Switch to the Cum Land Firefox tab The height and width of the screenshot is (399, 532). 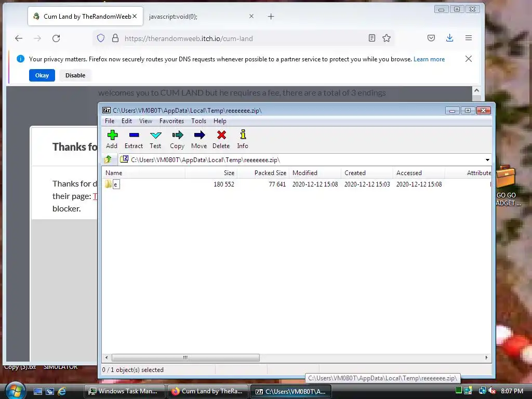(85, 16)
